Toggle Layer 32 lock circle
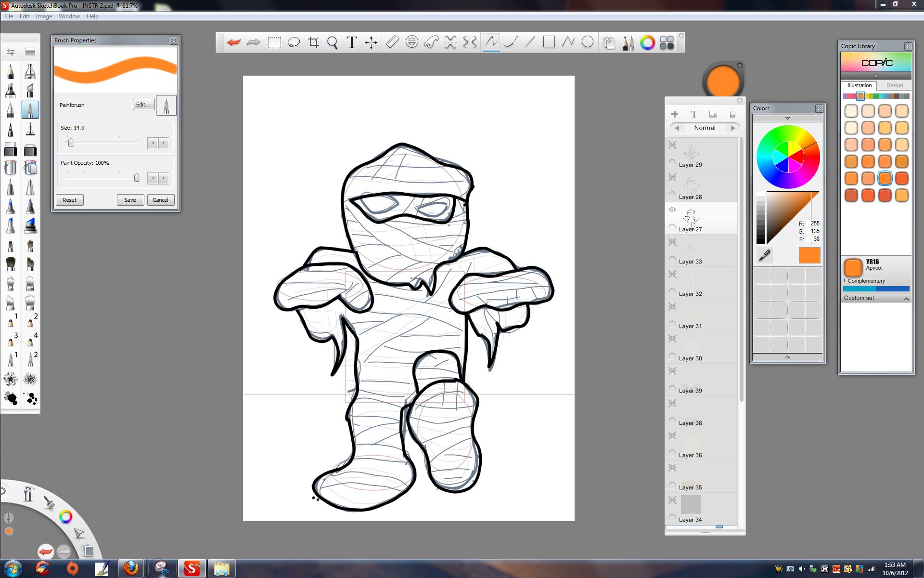Screen dimensions: 924x578 [672, 292]
